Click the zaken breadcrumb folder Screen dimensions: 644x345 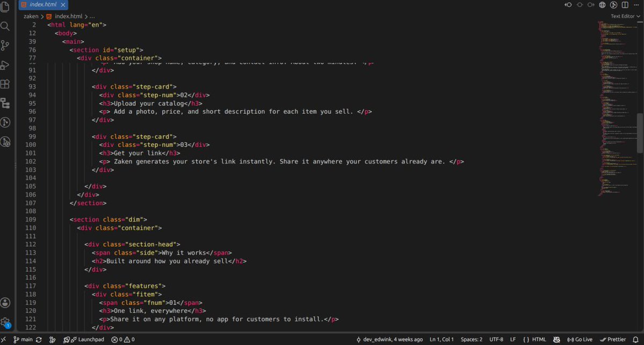31,16
